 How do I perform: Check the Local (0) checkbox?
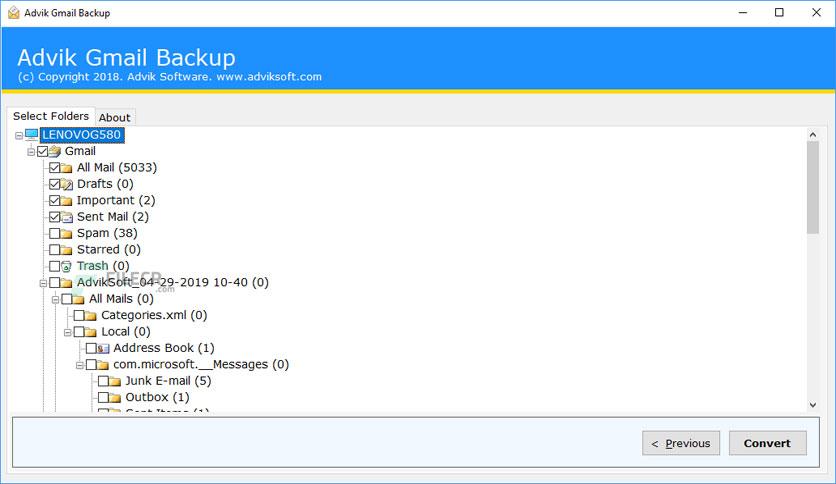[x=79, y=332]
